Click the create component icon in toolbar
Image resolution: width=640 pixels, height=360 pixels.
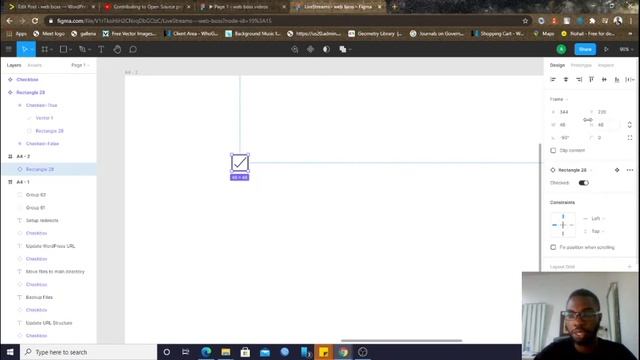coord(310,49)
